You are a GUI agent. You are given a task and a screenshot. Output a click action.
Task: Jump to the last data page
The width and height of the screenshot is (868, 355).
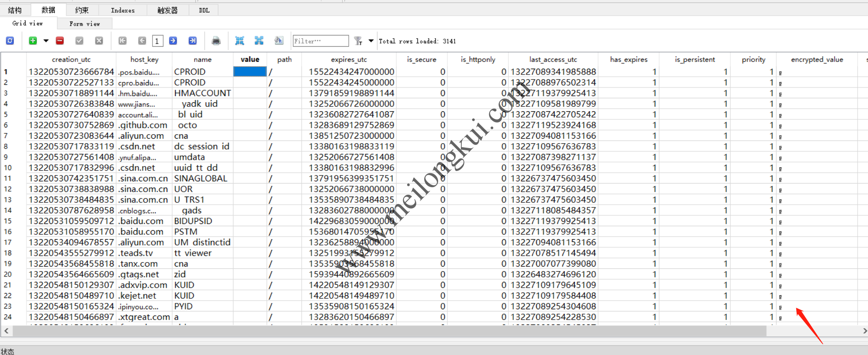point(192,41)
